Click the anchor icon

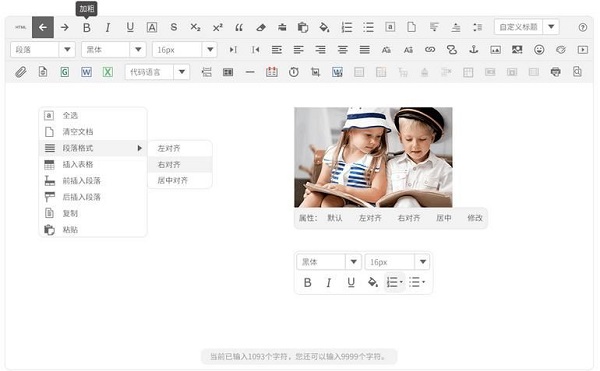474,50
